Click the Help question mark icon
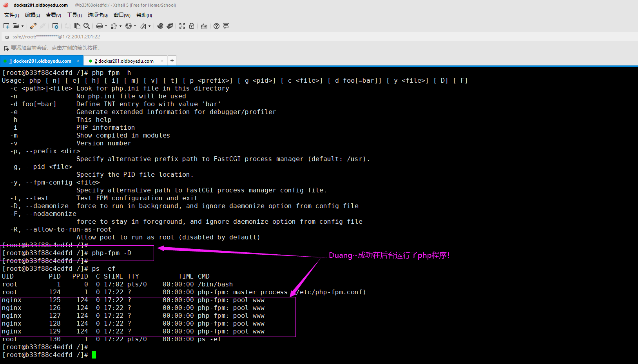 (216, 26)
